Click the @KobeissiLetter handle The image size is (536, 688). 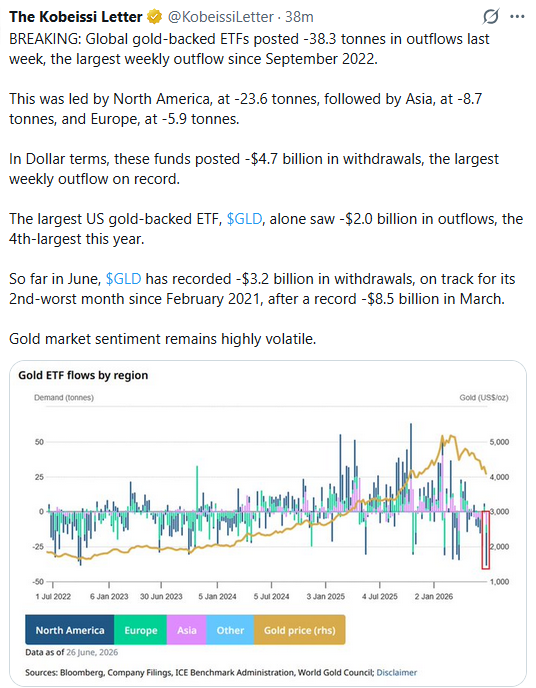(221, 17)
